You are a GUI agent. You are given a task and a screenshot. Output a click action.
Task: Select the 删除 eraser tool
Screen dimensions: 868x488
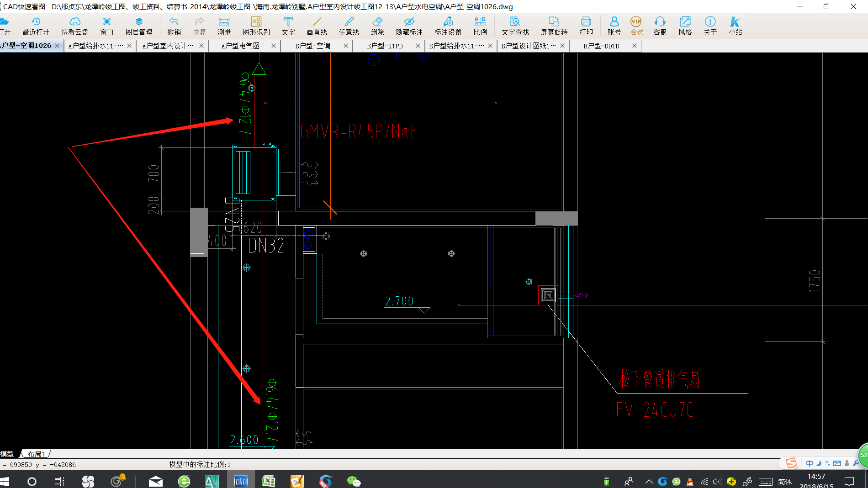click(377, 26)
